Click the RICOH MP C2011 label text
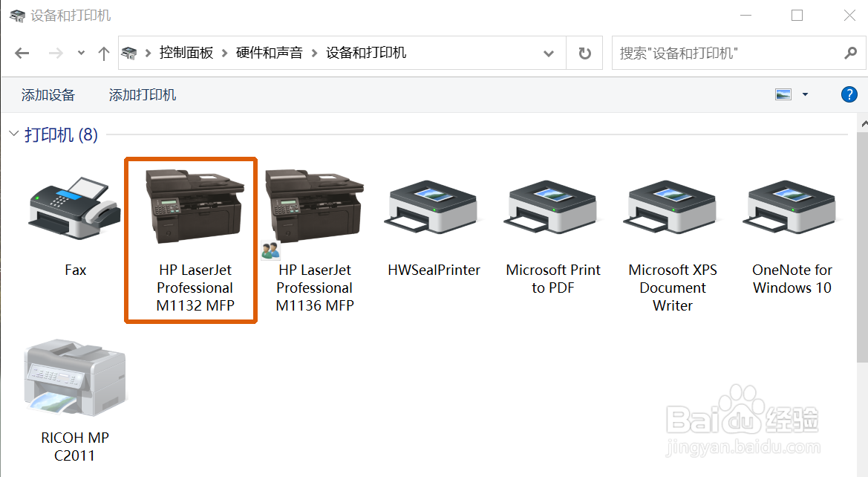Screen dimensions: 868x477 (75, 447)
